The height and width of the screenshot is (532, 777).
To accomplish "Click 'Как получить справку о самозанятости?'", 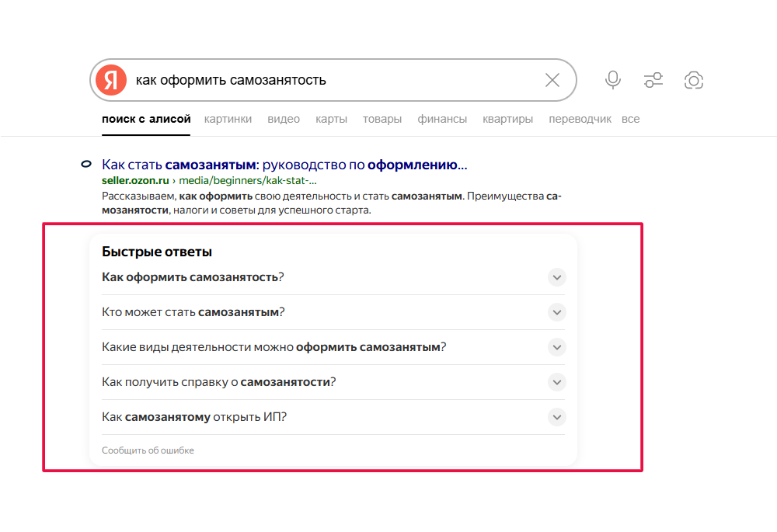I will point(218,382).
